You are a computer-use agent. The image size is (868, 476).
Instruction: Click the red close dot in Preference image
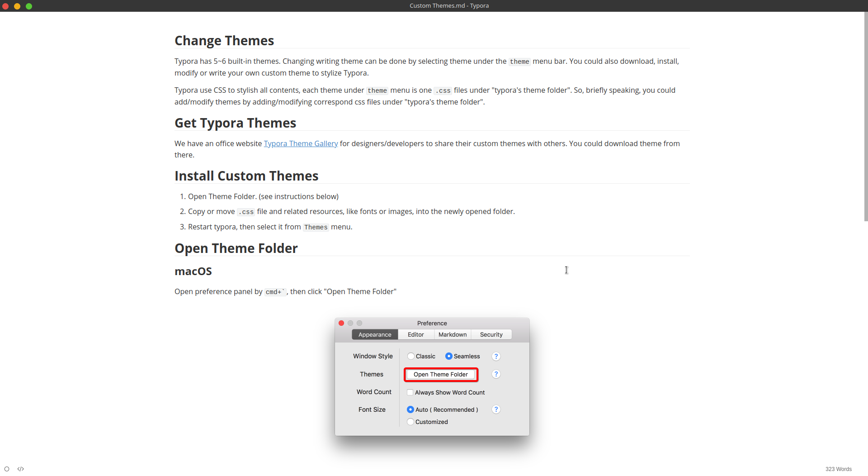click(x=341, y=323)
